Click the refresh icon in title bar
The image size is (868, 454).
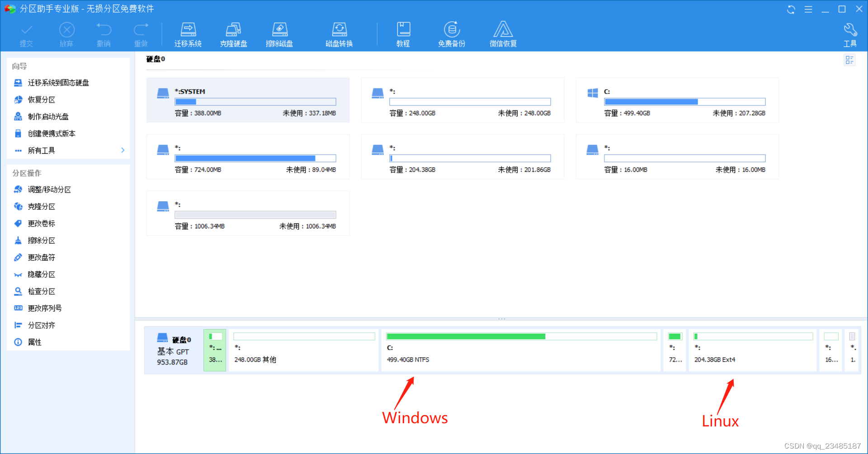click(x=791, y=9)
